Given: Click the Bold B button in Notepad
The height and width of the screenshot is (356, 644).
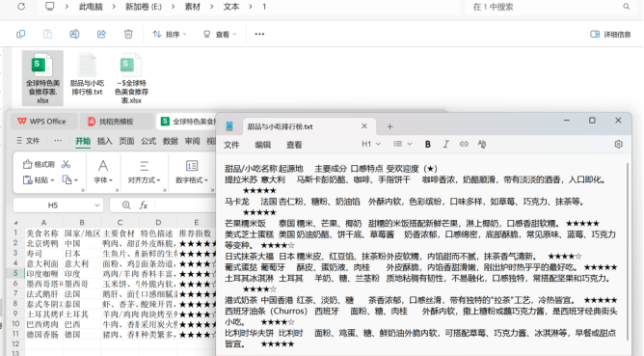Looking at the screenshot, I should (427, 145).
